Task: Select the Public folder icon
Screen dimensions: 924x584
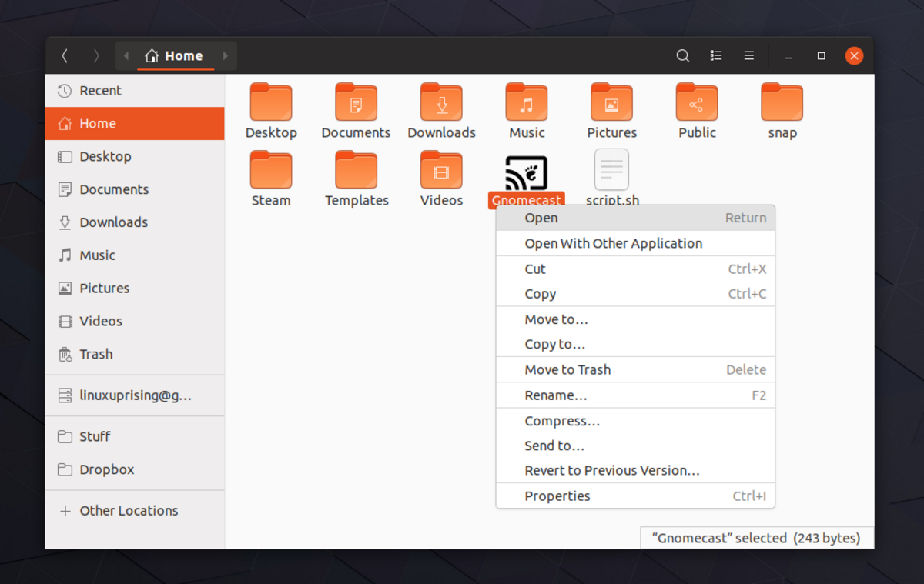Action: click(697, 103)
